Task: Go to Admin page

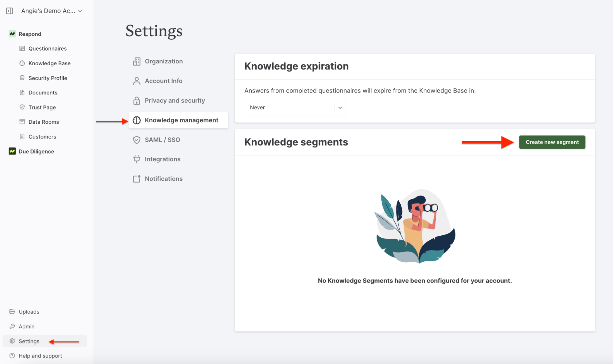Action: (26, 326)
